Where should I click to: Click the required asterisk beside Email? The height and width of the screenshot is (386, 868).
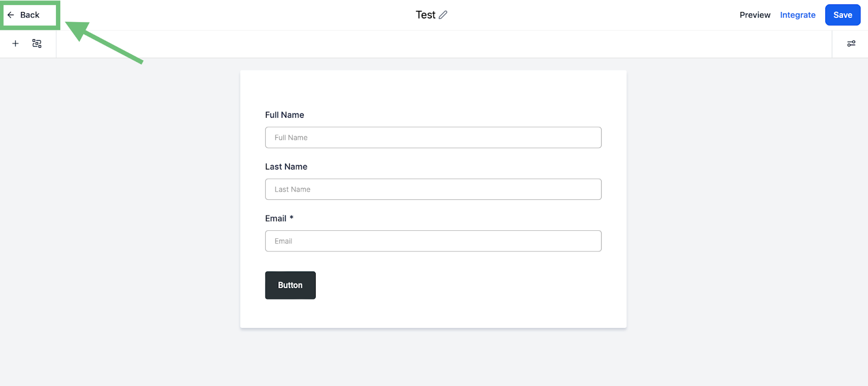point(291,218)
